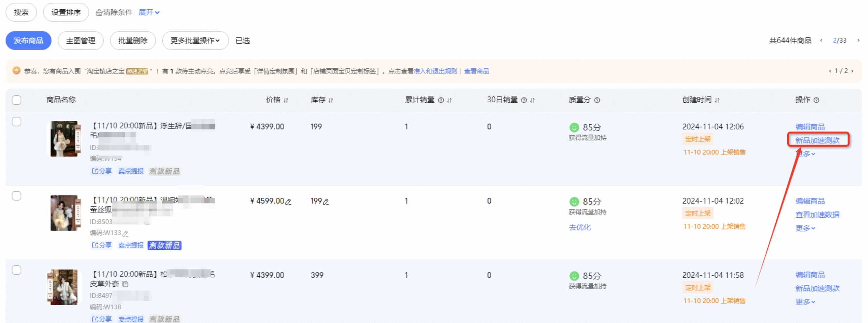
Task: Select checkbox for ¥4599.00 product row
Action: [16, 196]
